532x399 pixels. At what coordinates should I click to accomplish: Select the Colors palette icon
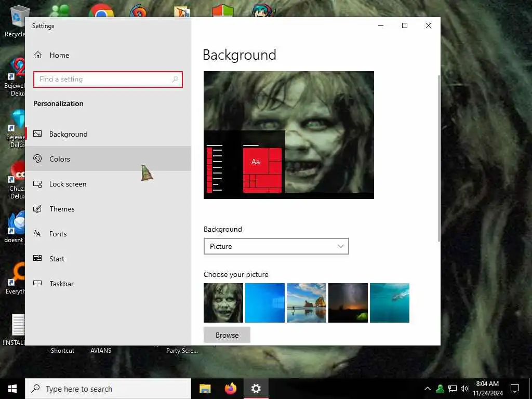click(x=37, y=158)
